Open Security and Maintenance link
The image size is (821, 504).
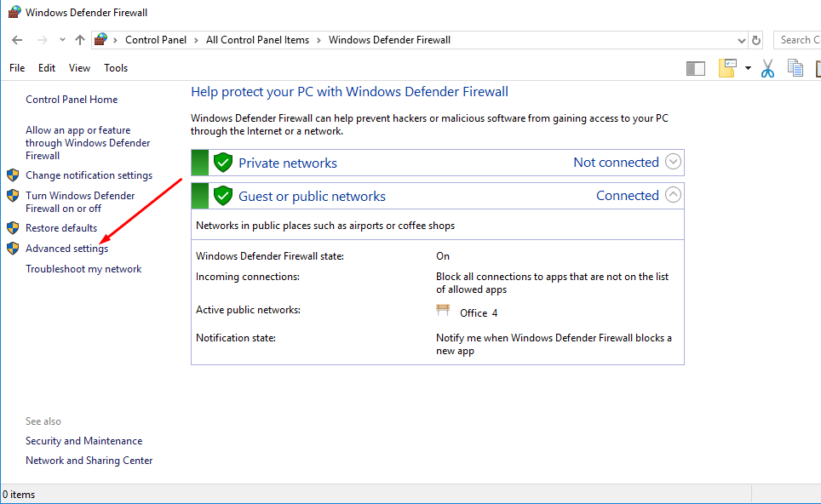point(83,441)
